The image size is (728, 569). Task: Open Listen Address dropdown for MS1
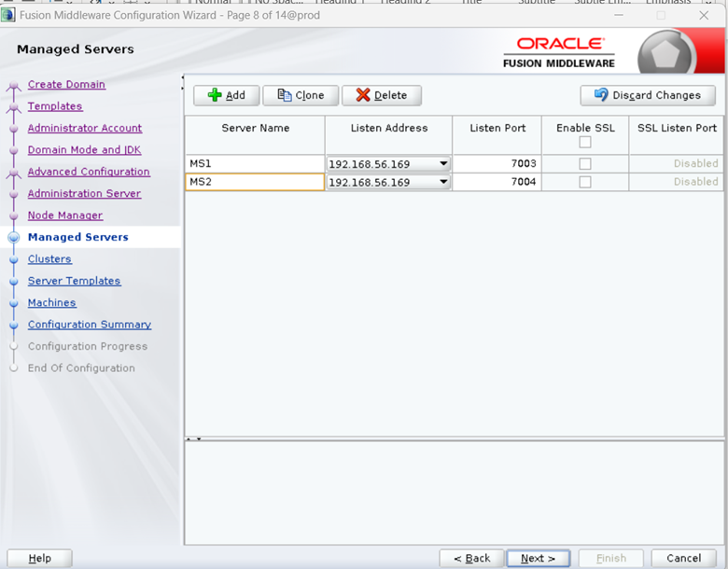click(x=443, y=164)
